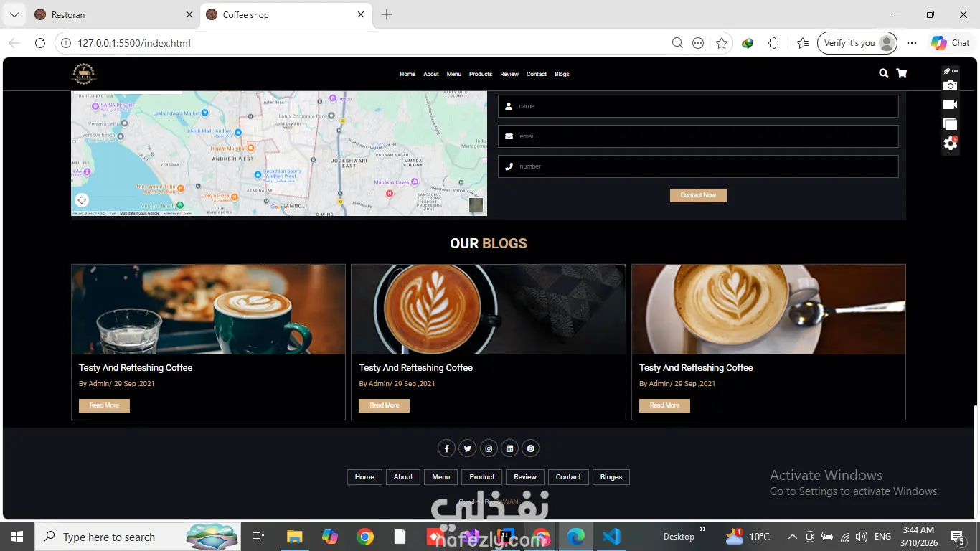Close the Restoran tab
The image size is (980, 551).
pyautogui.click(x=189, y=14)
